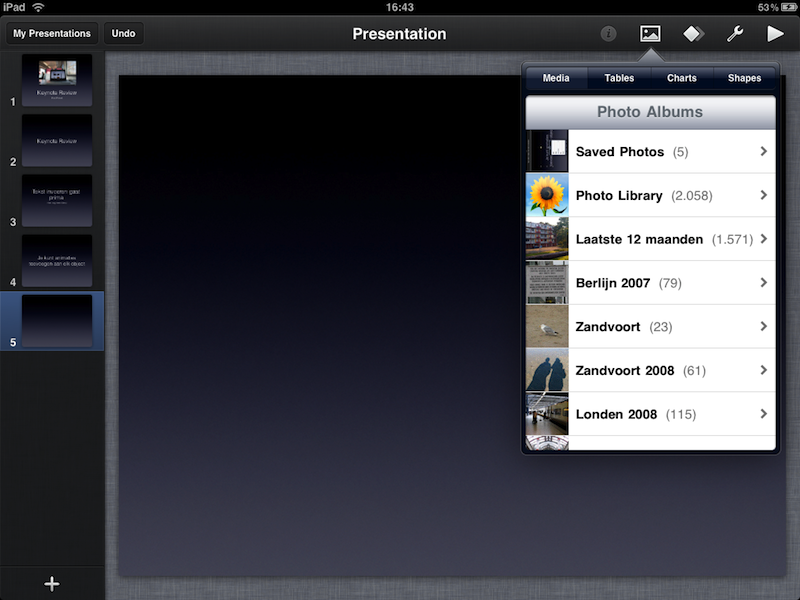
Task: Add a new slide with plus icon
Action: [x=52, y=584]
